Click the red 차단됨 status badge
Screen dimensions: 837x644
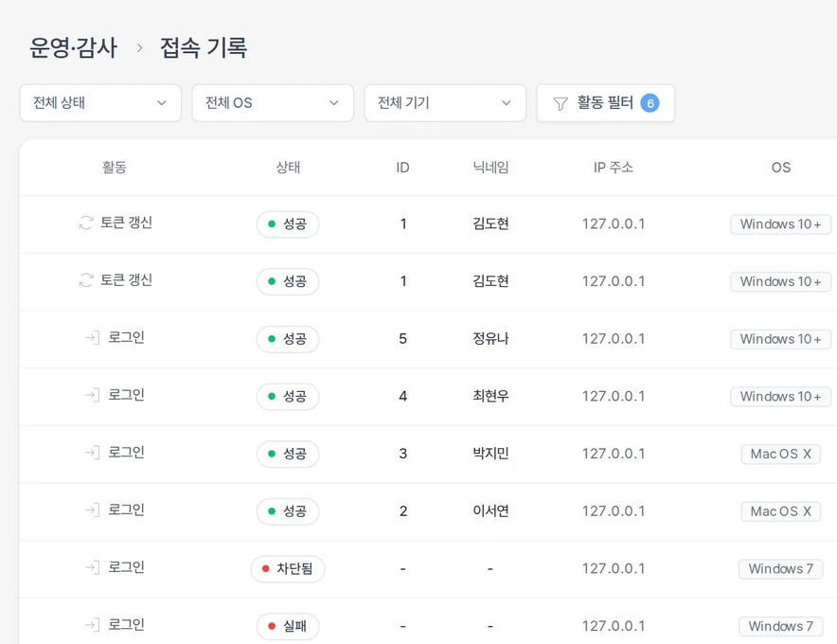click(x=288, y=568)
